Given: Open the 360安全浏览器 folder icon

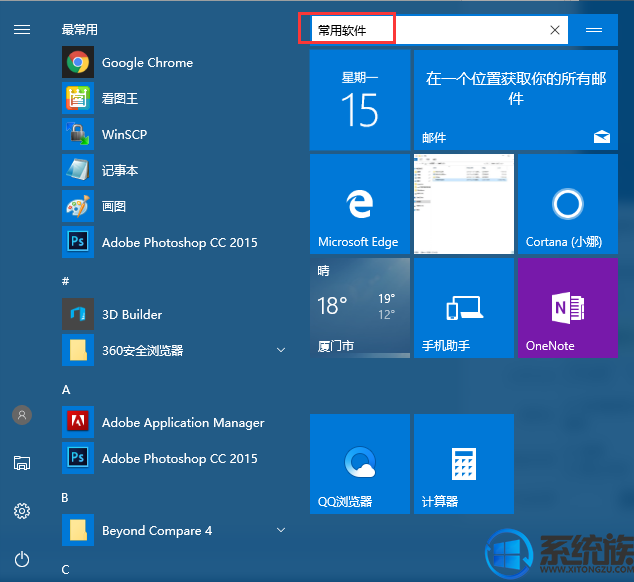Looking at the screenshot, I should 78,350.
